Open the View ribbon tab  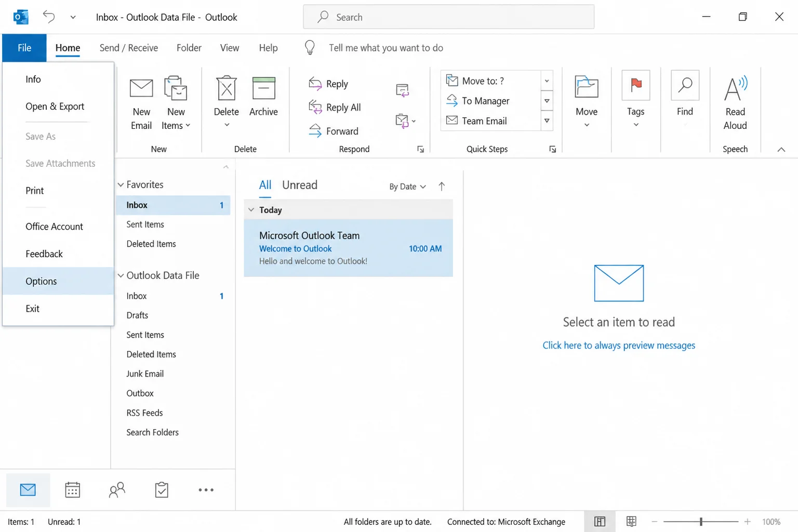[230, 48]
